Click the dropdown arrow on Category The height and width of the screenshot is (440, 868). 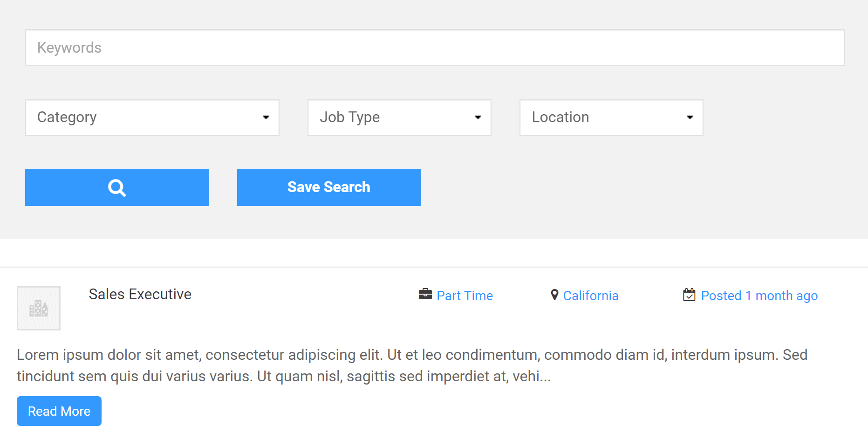point(266,117)
